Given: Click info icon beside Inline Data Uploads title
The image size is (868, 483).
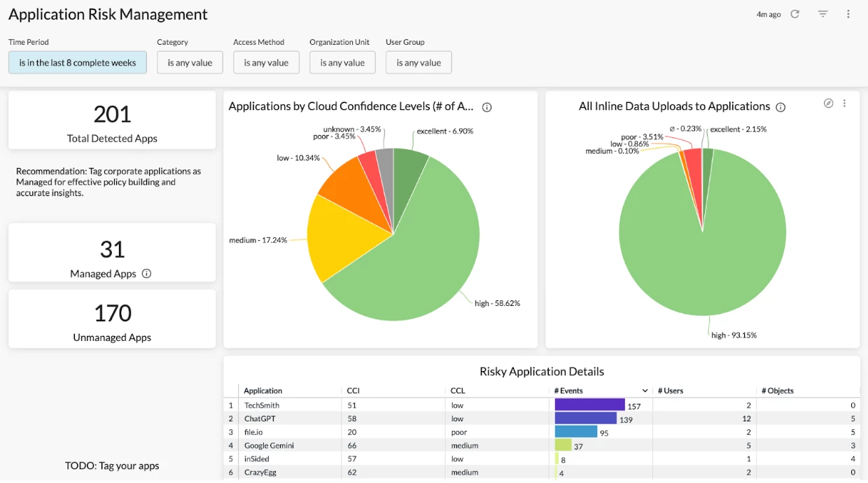Looking at the screenshot, I should click(x=780, y=107).
